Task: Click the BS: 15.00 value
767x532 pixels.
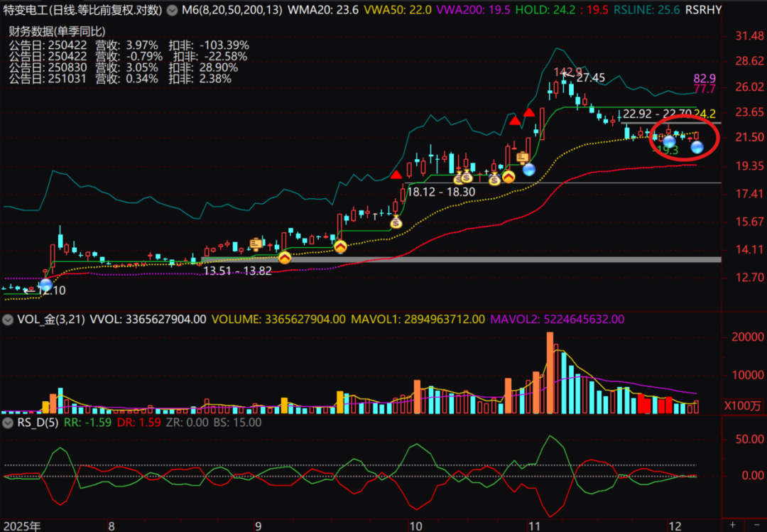Action: click(237, 423)
